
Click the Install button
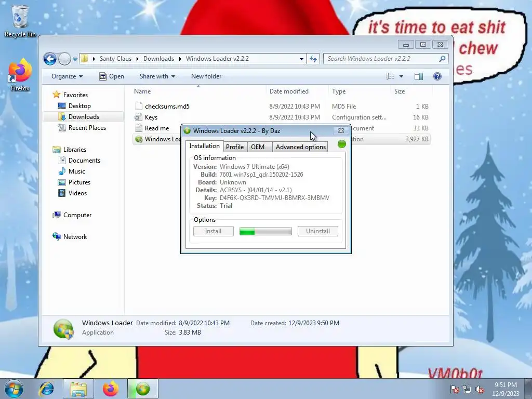click(214, 231)
